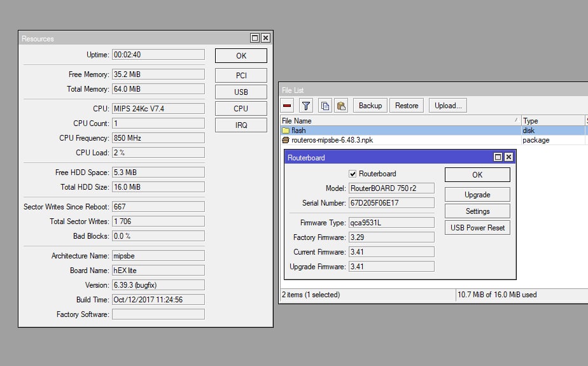This screenshot has width=588, height=366.
Task: Click the USB Power Reset button
Action: tap(477, 228)
